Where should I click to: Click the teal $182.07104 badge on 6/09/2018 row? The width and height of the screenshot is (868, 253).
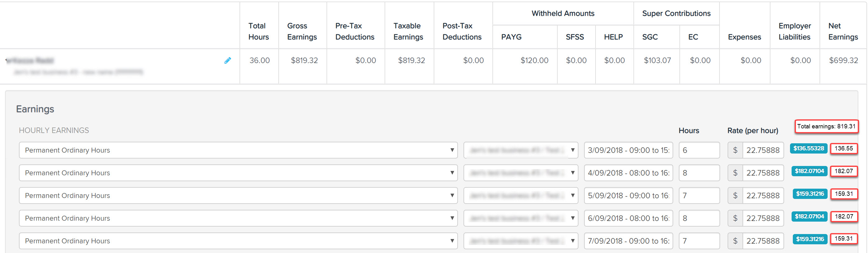tap(809, 216)
